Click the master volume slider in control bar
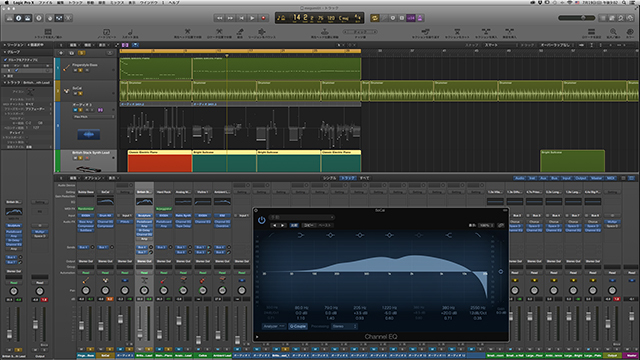 [577, 18]
